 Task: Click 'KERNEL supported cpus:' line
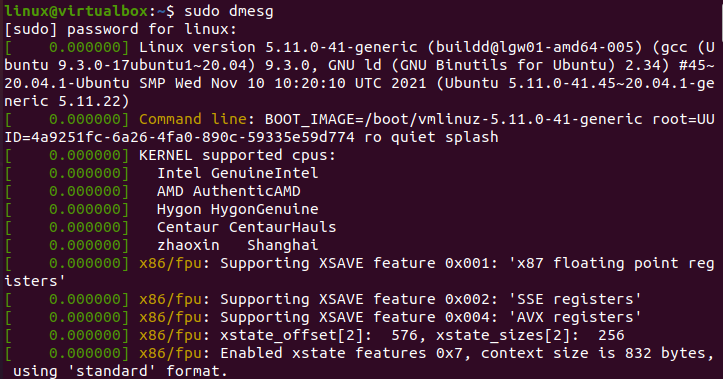click(237, 155)
